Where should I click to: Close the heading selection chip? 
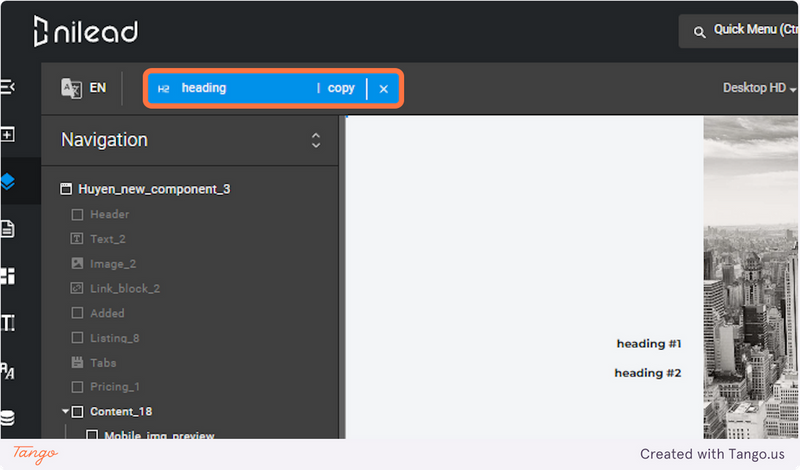click(384, 89)
